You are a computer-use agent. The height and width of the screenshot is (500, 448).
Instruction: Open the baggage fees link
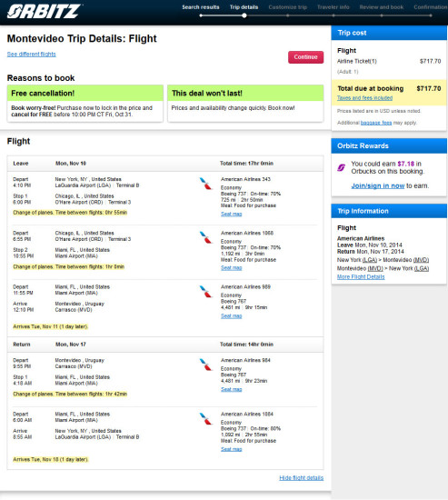376,123
